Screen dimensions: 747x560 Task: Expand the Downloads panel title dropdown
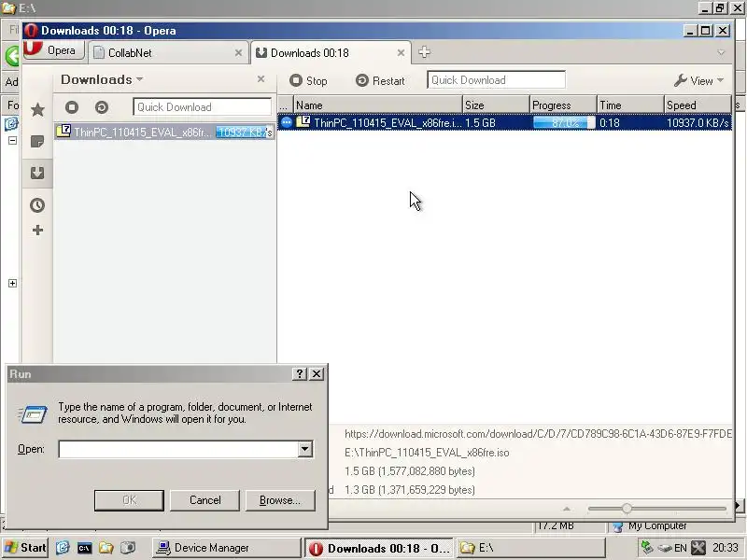tap(139, 79)
